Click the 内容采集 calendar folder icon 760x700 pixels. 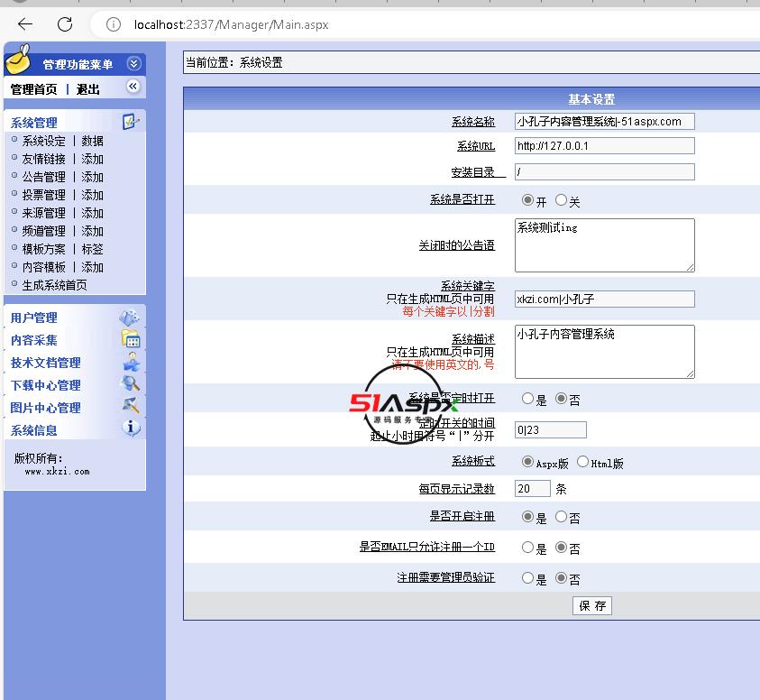[x=130, y=340]
